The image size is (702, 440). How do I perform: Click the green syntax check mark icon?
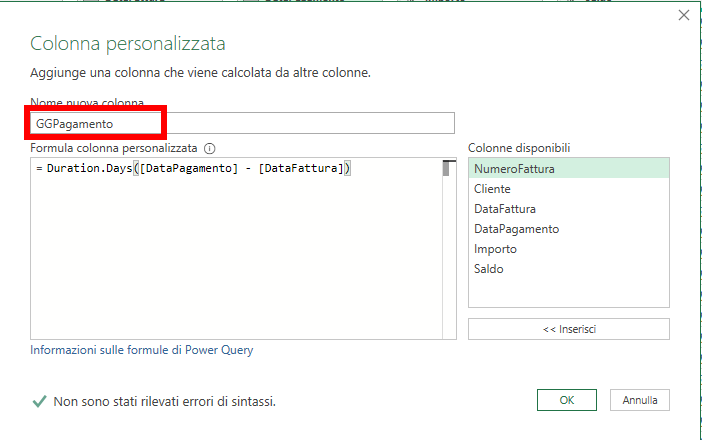pos(39,401)
